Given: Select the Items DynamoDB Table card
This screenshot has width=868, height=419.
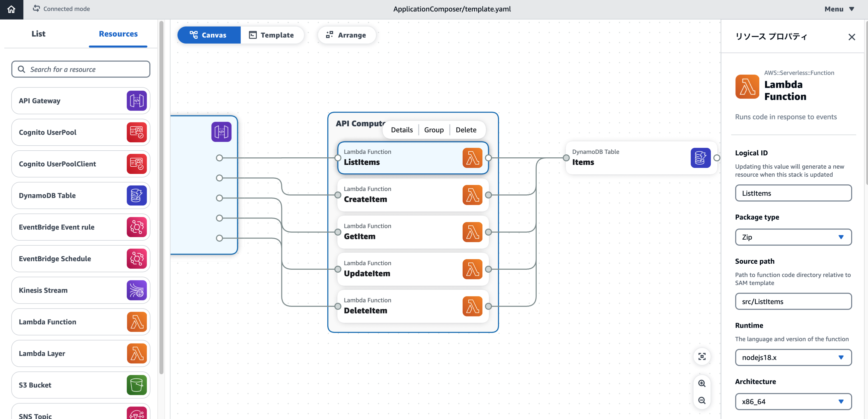Looking at the screenshot, I should coord(641,158).
